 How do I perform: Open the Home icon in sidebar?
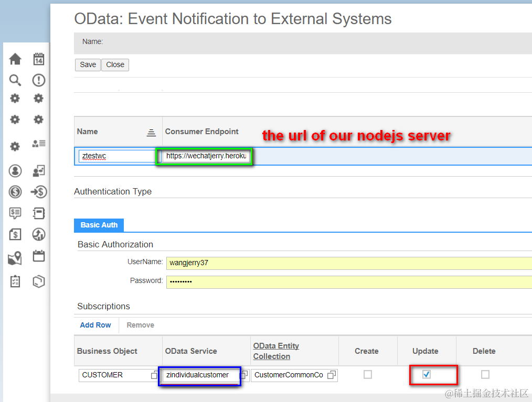tap(15, 59)
